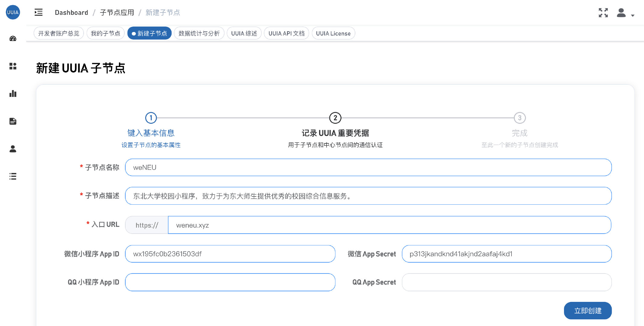Open the grid apps sidebar icon
Screen dimensions: 644x326
(x=13, y=66)
